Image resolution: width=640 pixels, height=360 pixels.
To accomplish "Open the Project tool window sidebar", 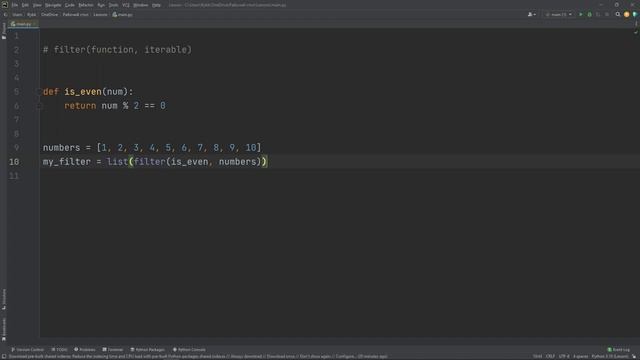I will 4,31.
